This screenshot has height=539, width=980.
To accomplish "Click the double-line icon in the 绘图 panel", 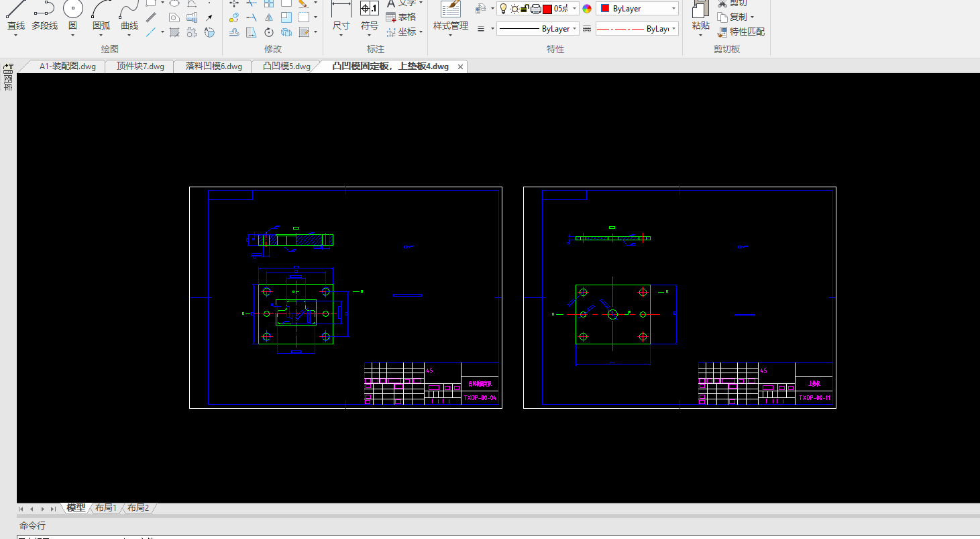I will point(151,17).
